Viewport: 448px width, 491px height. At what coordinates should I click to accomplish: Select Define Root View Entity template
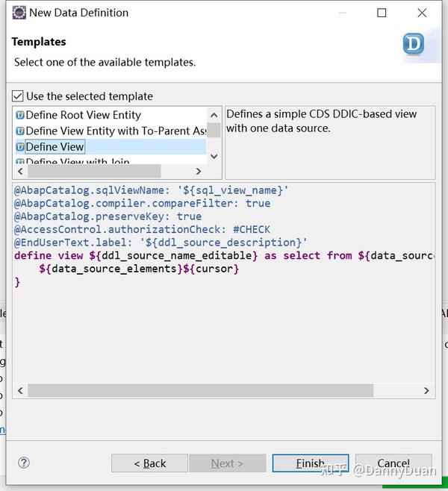(x=84, y=115)
